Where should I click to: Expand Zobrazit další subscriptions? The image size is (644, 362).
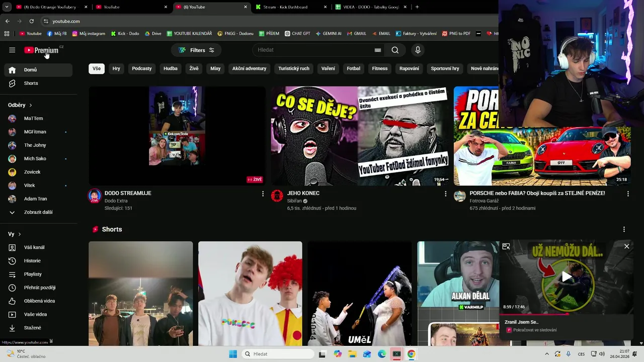coord(38,212)
